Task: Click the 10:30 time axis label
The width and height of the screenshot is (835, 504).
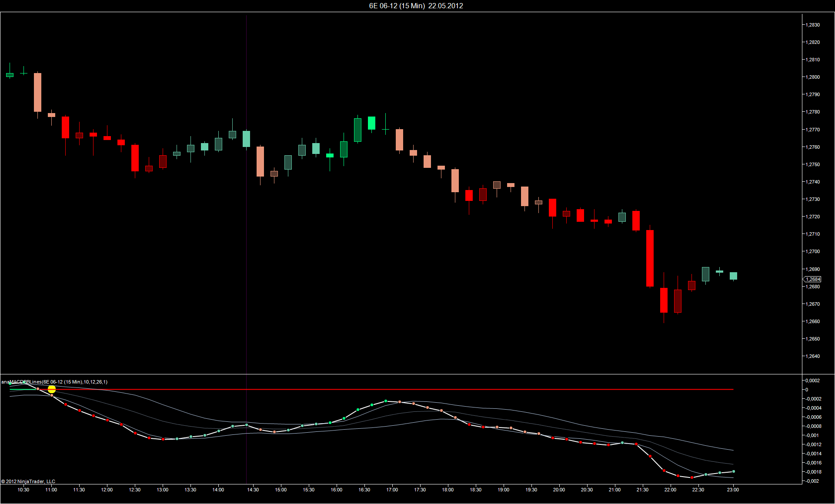Action: 23,490
